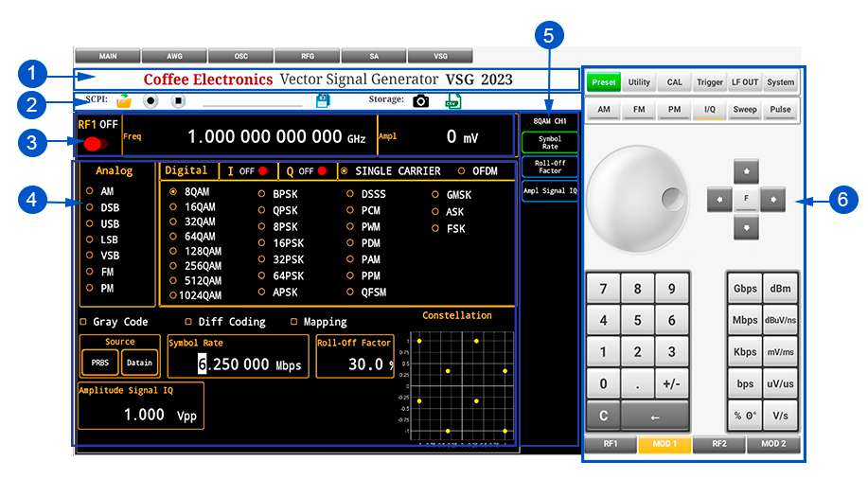Switch to OSC tab

click(x=240, y=56)
